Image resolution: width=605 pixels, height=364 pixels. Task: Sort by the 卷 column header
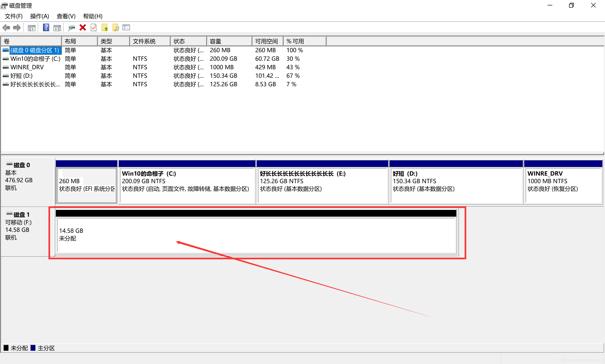[31, 41]
